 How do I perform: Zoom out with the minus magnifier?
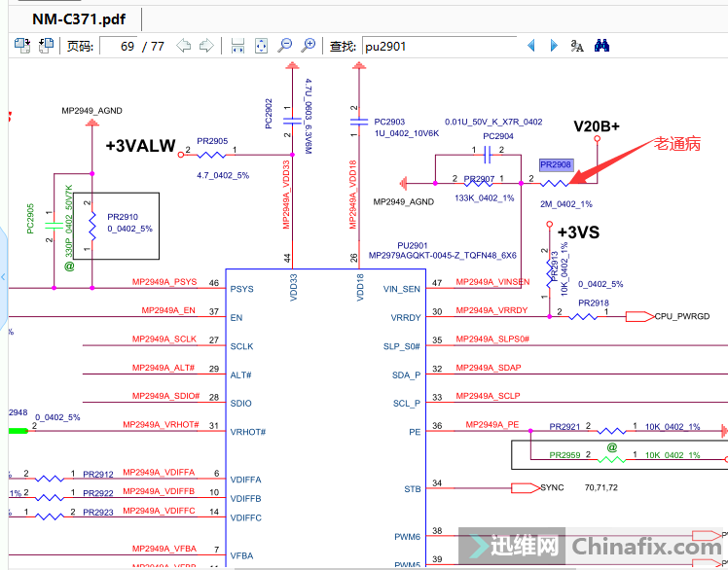click(x=285, y=46)
